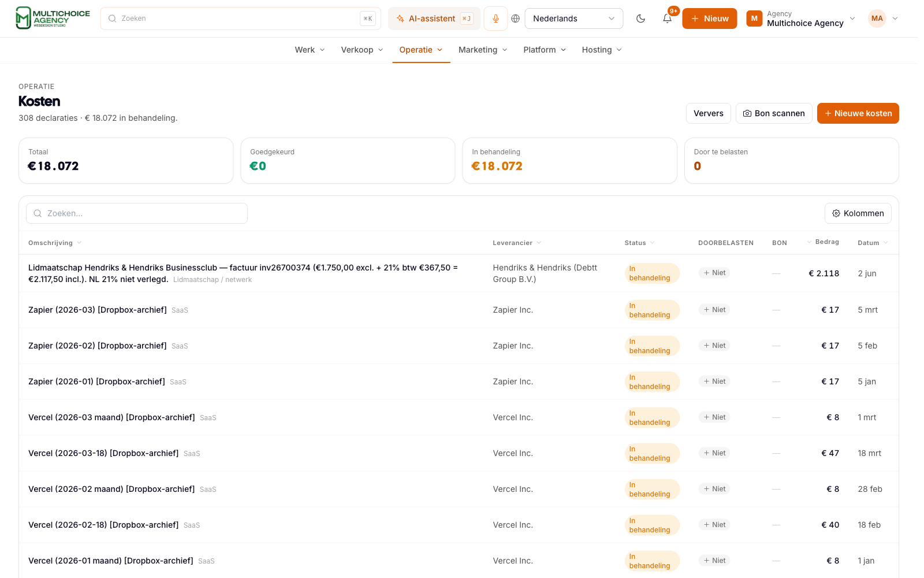Toggle Niet on Zapier (2026-03) row
Screen dimensions: 924x578
click(x=714, y=310)
